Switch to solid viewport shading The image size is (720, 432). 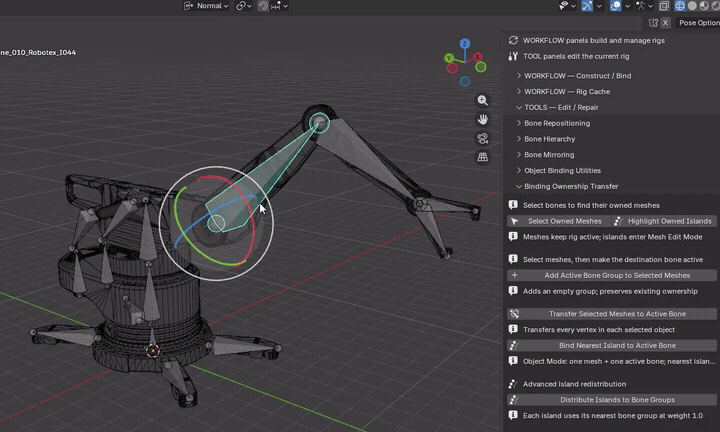pyautogui.click(x=692, y=6)
